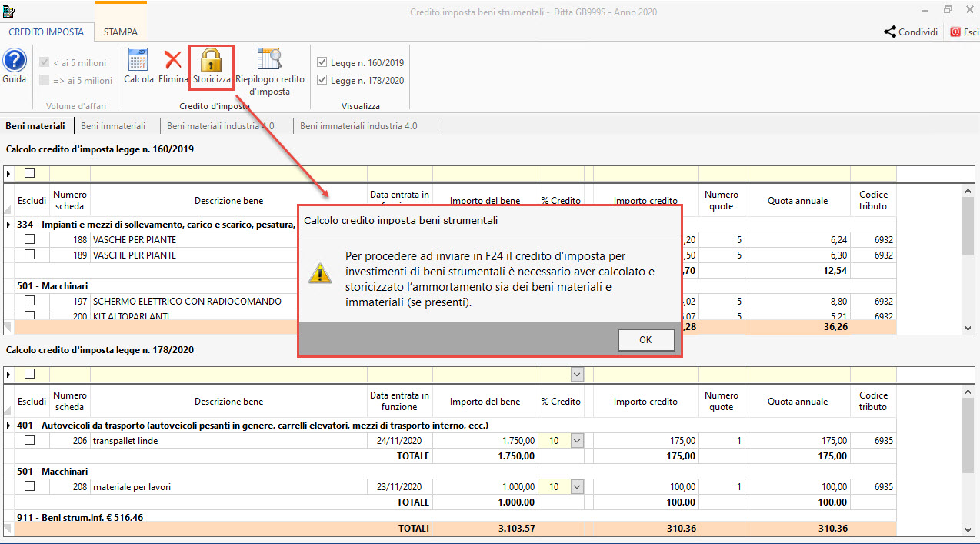
Task: Click the Calcola calculator icon
Action: coord(138,60)
